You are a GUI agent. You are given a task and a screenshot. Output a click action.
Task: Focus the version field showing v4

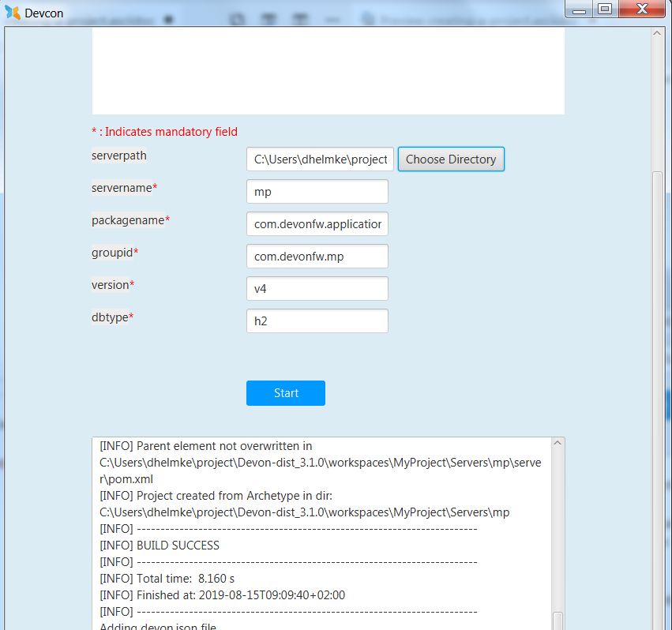[x=317, y=288]
